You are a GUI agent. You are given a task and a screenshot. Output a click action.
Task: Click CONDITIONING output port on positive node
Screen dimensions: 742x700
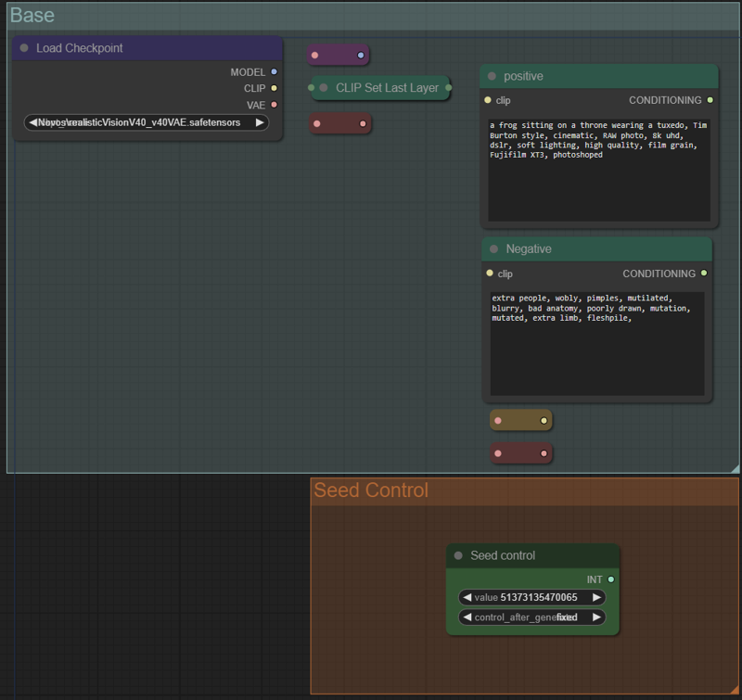click(x=710, y=100)
